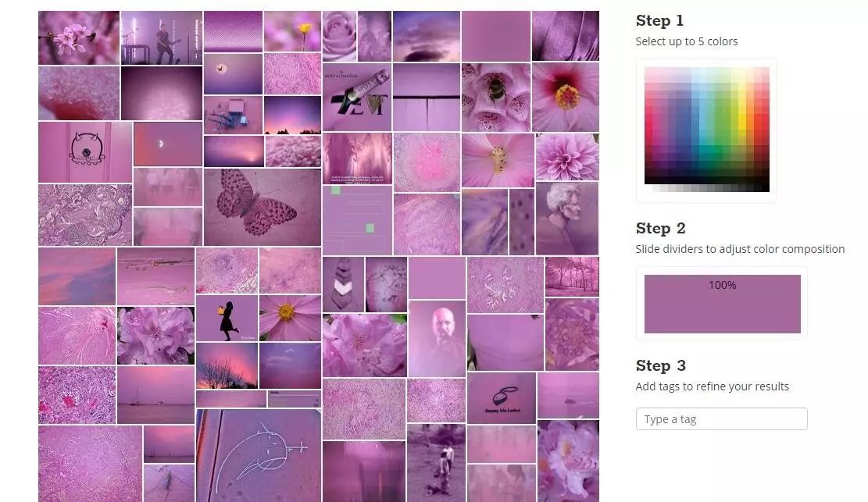Open the chalk whale drawing photo
The image size is (868, 502).
[259, 455]
